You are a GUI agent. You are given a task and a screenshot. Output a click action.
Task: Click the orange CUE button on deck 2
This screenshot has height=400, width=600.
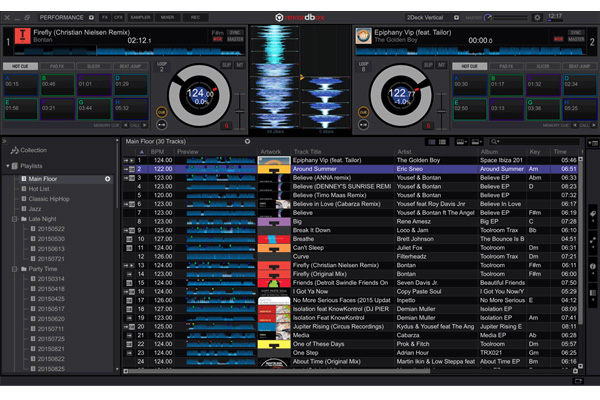coord(363,112)
